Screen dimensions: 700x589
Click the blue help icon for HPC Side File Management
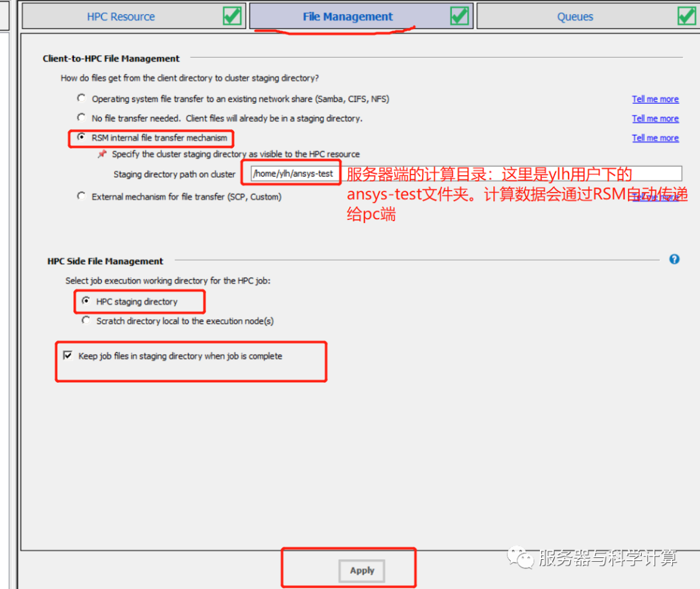pos(674,259)
